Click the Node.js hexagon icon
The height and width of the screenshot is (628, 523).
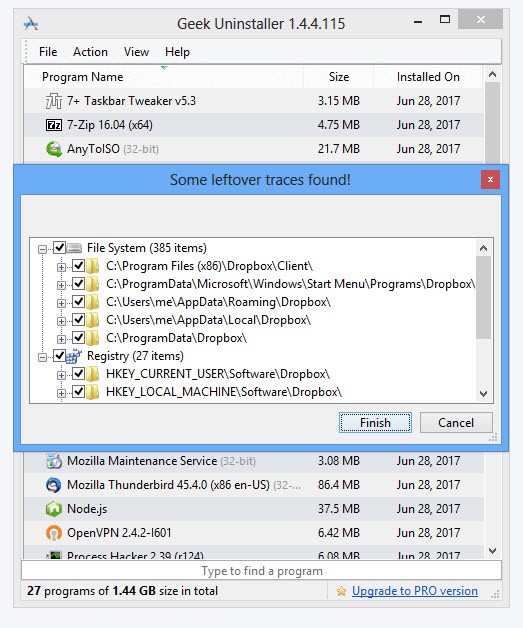click(54, 509)
